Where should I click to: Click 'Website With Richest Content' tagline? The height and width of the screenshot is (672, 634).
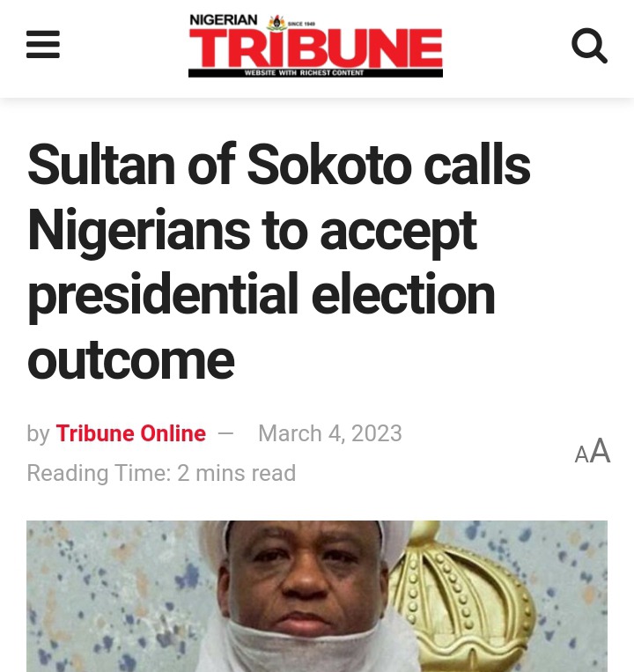[x=304, y=73]
